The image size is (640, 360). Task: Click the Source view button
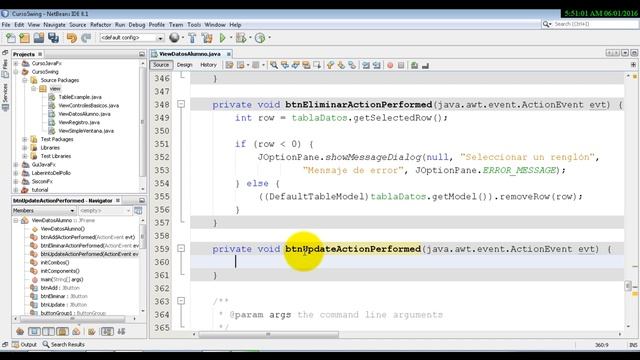click(161, 65)
